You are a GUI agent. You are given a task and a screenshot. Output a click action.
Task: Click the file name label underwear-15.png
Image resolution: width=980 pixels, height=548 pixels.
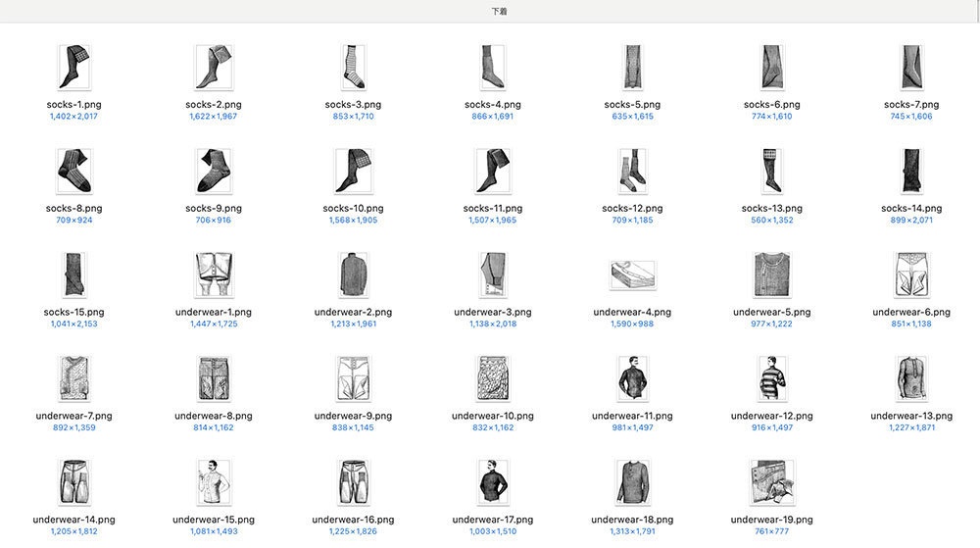click(x=214, y=520)
